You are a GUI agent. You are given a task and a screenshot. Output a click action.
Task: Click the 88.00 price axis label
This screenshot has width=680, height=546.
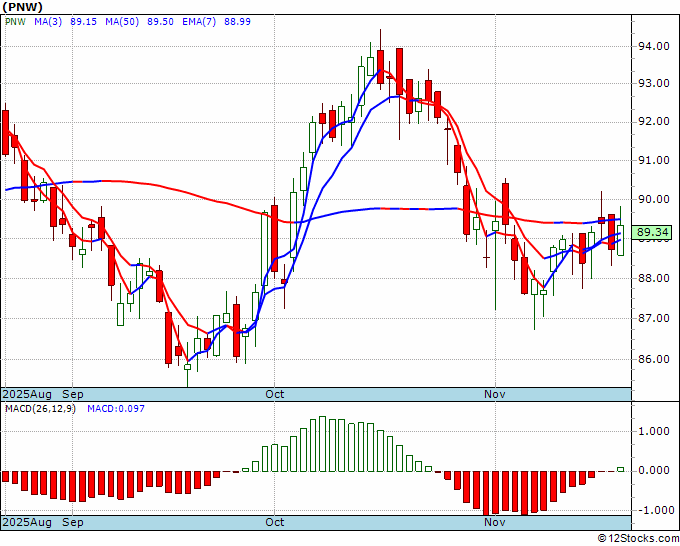pos(653,278)
